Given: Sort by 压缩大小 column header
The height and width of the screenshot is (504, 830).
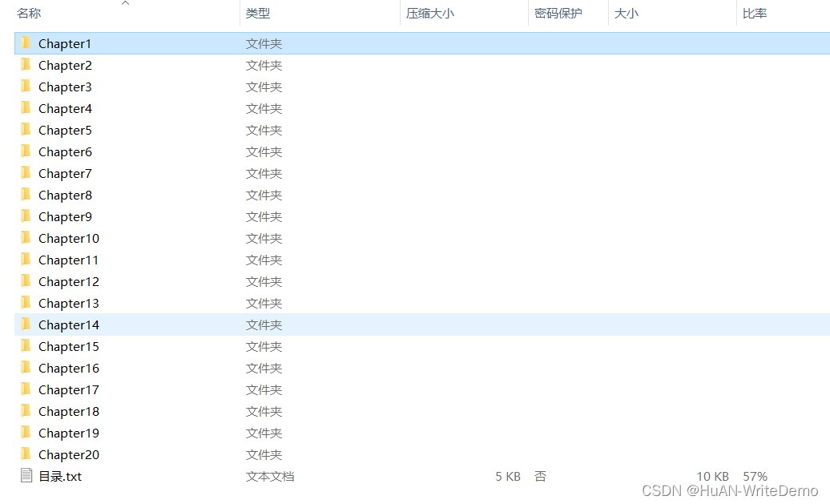Looking at the screenshot, I should pos(429,14).
